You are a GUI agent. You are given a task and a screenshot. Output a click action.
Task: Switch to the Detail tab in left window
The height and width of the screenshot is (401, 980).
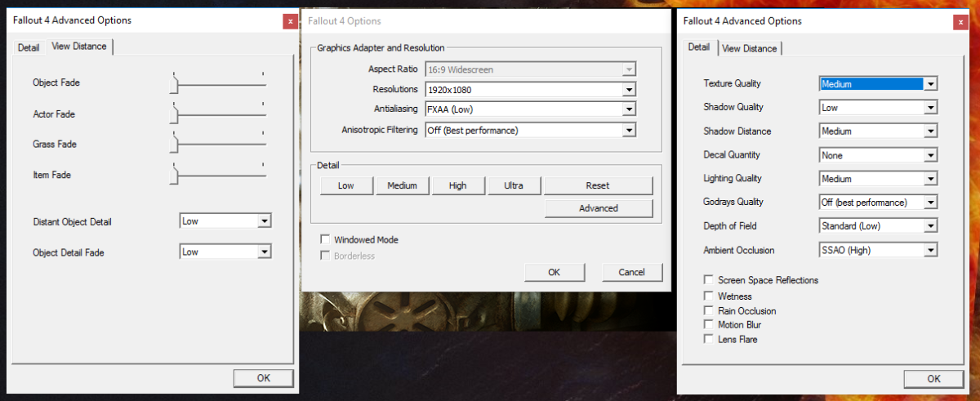pos(29,47)
